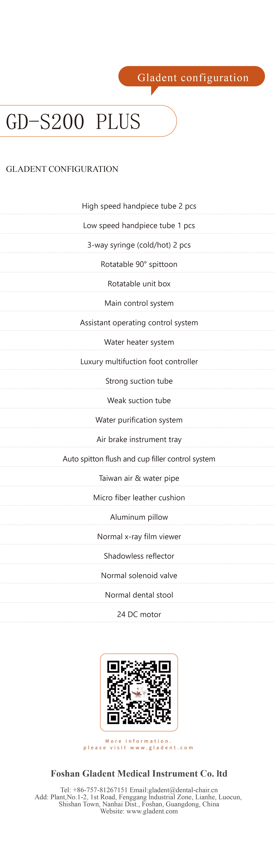
Task: Select the High speed handpiece tube row
Action: [139, 206]
